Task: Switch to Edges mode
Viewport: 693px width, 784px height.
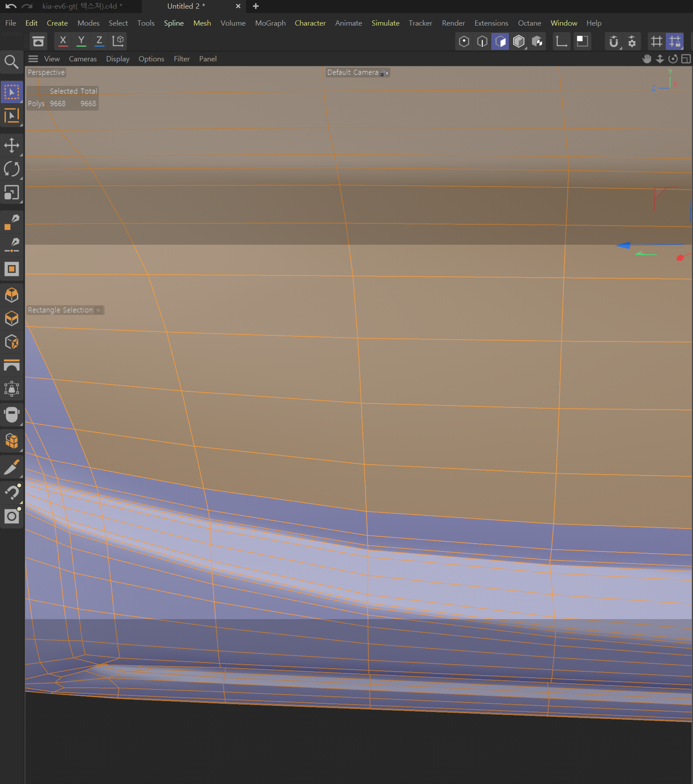Action: [x=482, y=41]
